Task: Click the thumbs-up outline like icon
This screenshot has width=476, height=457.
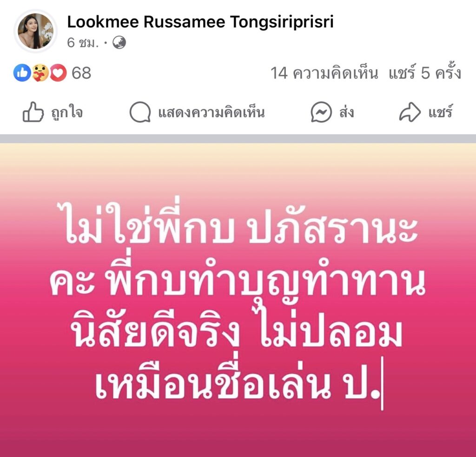Action: (33, 112)
